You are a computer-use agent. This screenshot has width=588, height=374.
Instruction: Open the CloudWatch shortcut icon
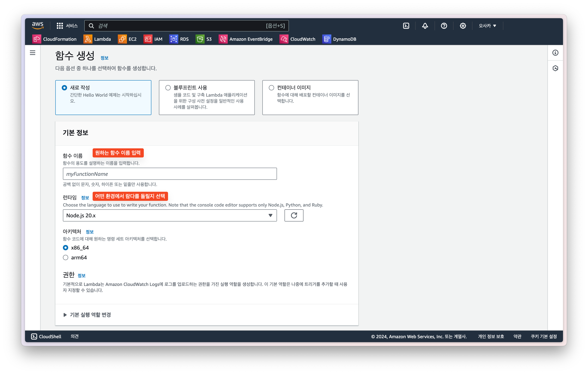tap(284, 39)
